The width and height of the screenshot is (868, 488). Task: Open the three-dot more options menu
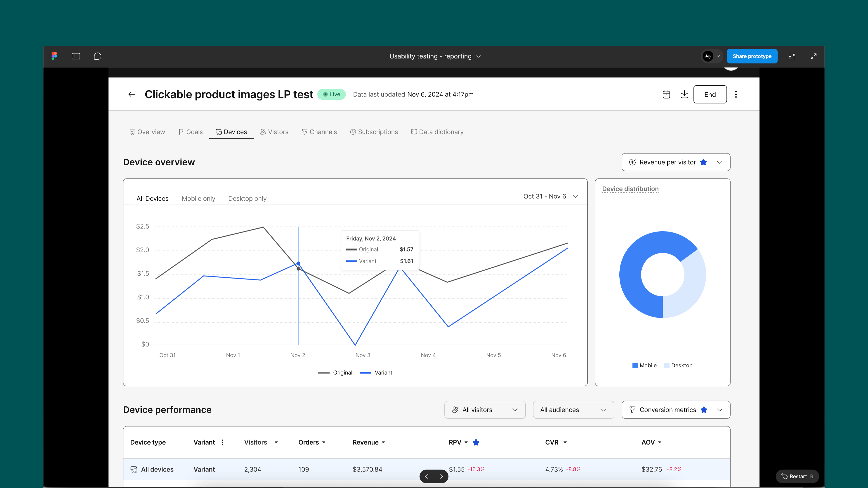(736, 94)
